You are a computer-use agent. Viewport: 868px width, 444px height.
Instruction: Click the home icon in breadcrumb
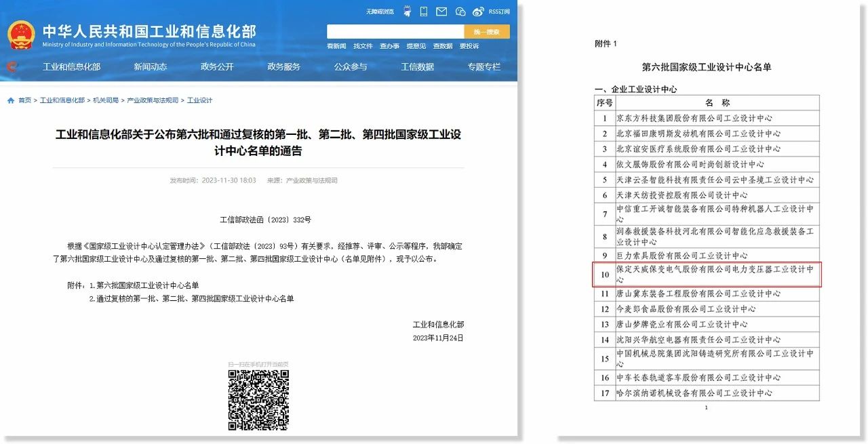[11, 100]
